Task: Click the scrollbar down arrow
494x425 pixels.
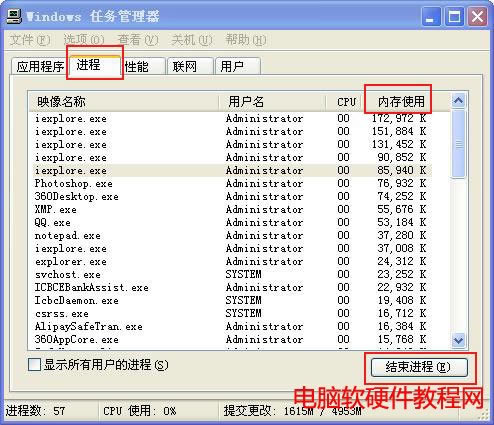Action: click(459, 340)
